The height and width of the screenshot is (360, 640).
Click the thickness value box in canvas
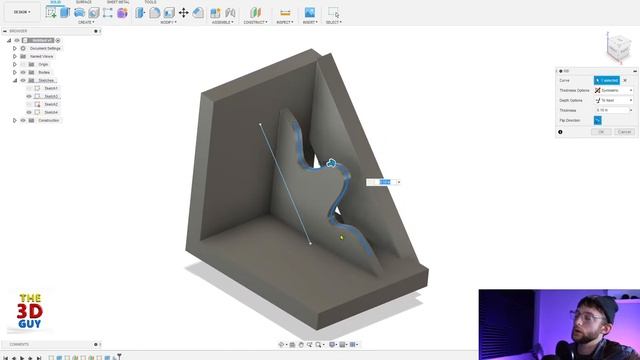[x=381, y=182]
